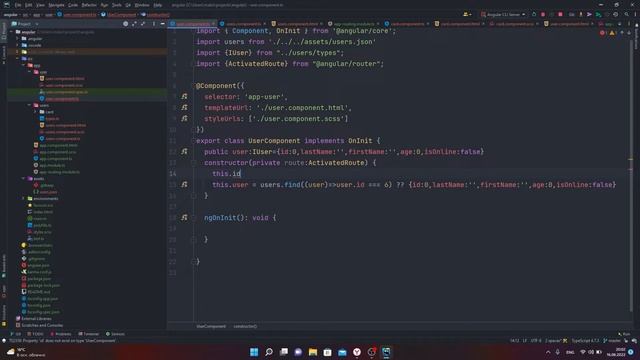Open Windows taskbar search
The width and height of the screenshot is (640, 360).
tap(269, 352)
